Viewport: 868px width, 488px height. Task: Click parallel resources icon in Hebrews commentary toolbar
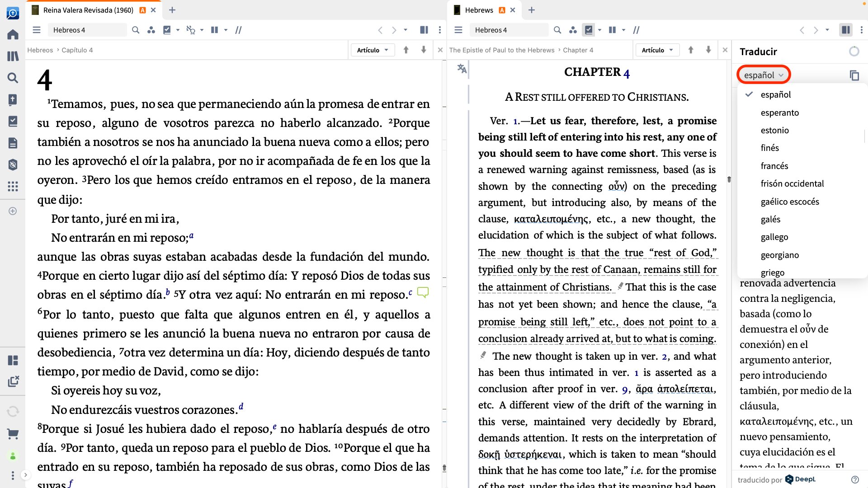coord(573,30)
